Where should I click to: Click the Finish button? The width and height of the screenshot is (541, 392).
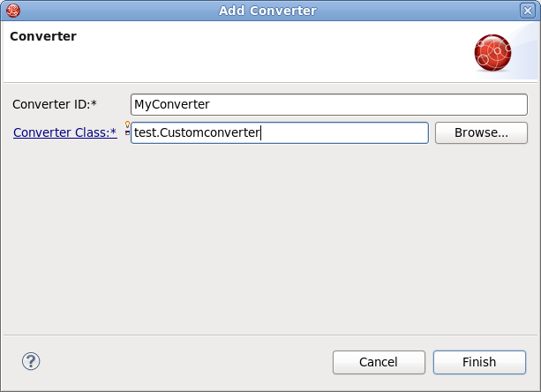pos(479,362)
